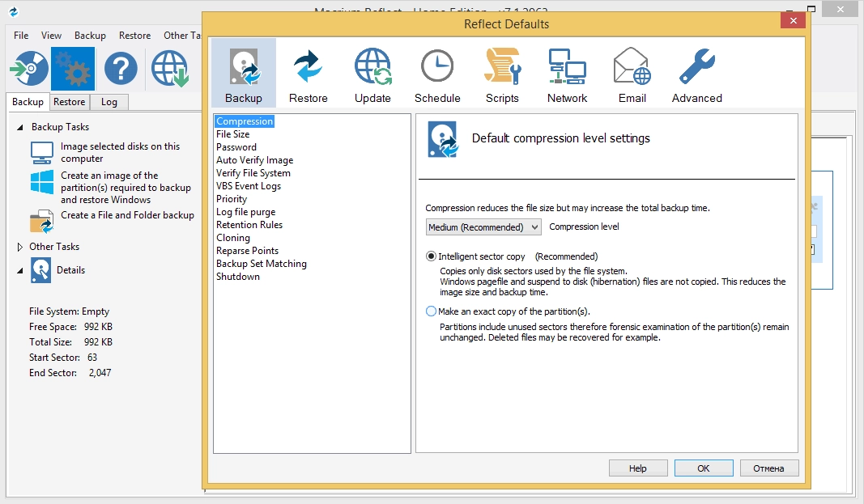Click the Windows logo icon for image creation
Image resolution: width=864 pixels, height=504 pixels.
point(42,181)
